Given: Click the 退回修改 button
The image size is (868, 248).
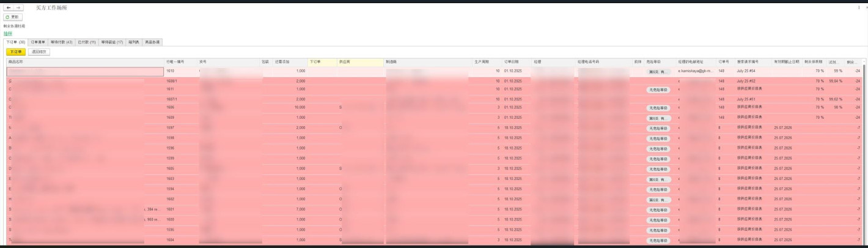Looking at the screenshot, I should pyautogui.click(x=39, y=52).
